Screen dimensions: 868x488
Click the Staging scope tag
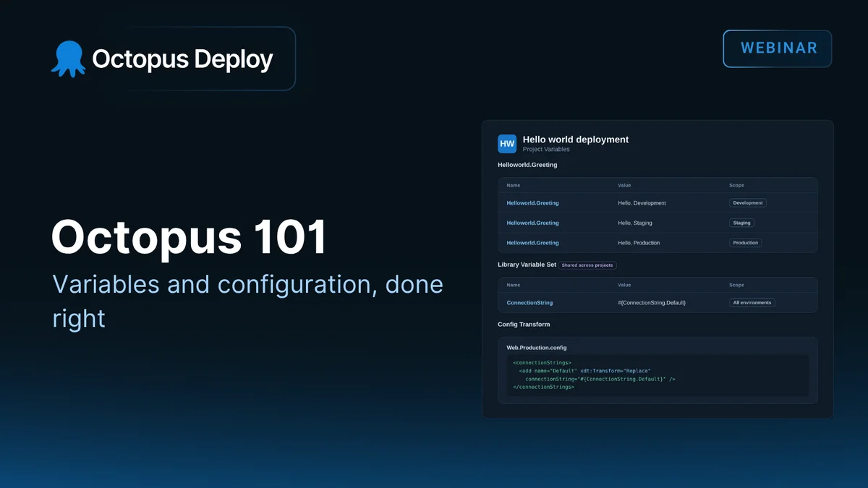741,223
